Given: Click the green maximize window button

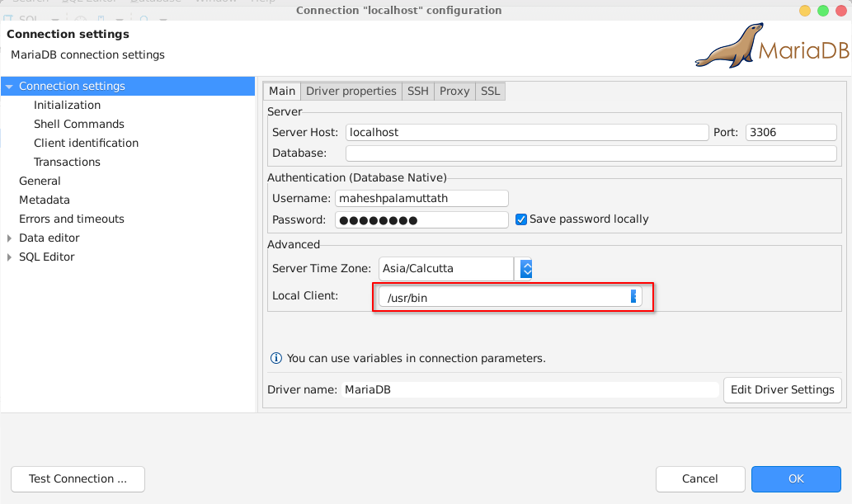Looking at the screenshot, I should 823,11.
